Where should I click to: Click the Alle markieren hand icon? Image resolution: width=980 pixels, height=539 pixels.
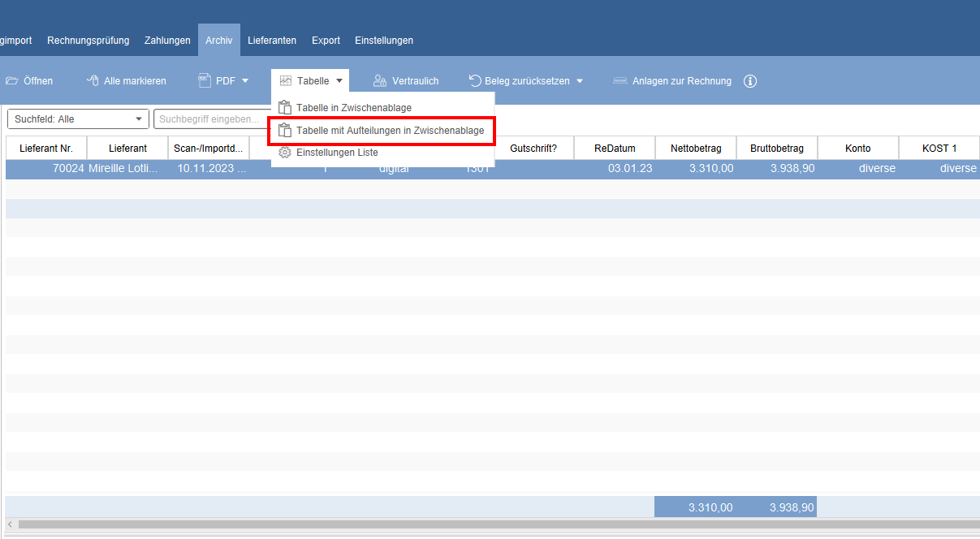click(x=93, y=80)
